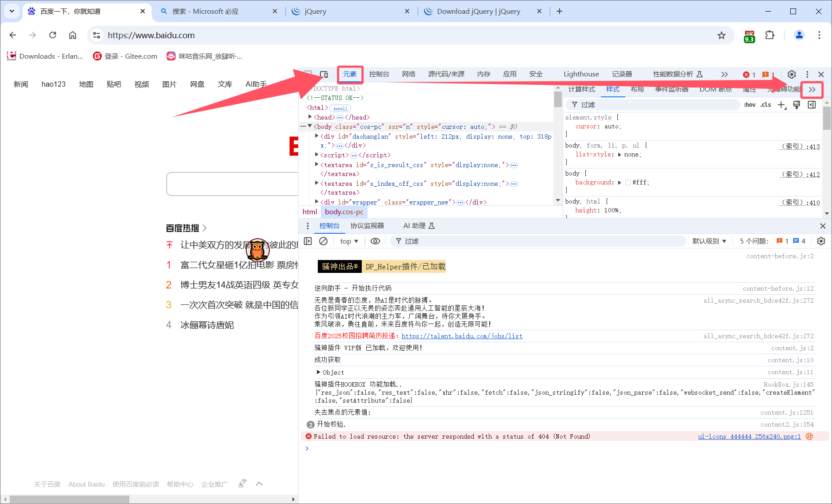Show more DevTools tabs chevron
This screenshot has height=504, width=832.
coord(724,74)
